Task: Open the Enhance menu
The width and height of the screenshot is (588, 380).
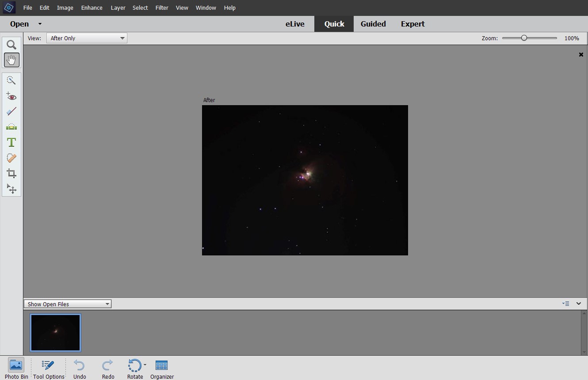Action: click(92, 8)
